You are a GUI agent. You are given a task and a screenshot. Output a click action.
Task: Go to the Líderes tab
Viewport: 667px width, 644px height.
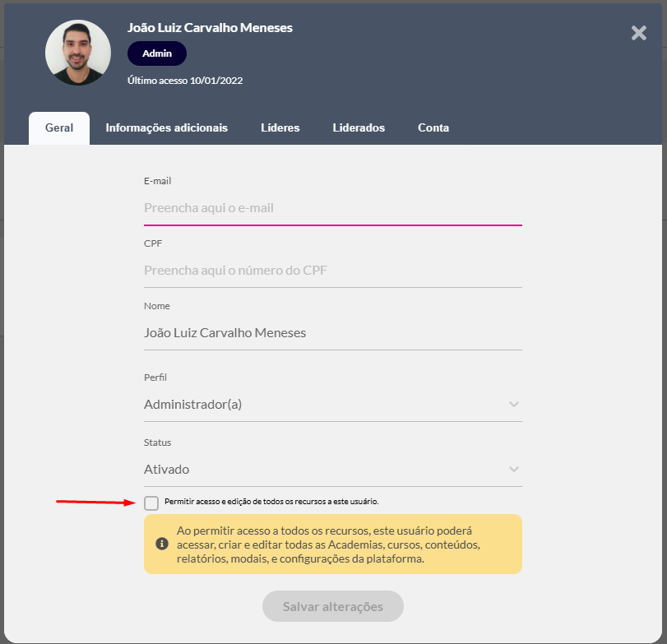[280, 128]
